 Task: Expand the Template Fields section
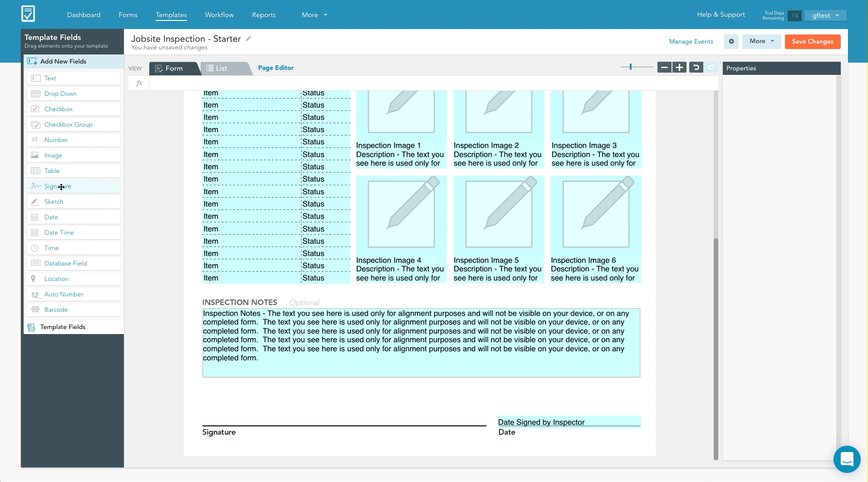point(73,327)
